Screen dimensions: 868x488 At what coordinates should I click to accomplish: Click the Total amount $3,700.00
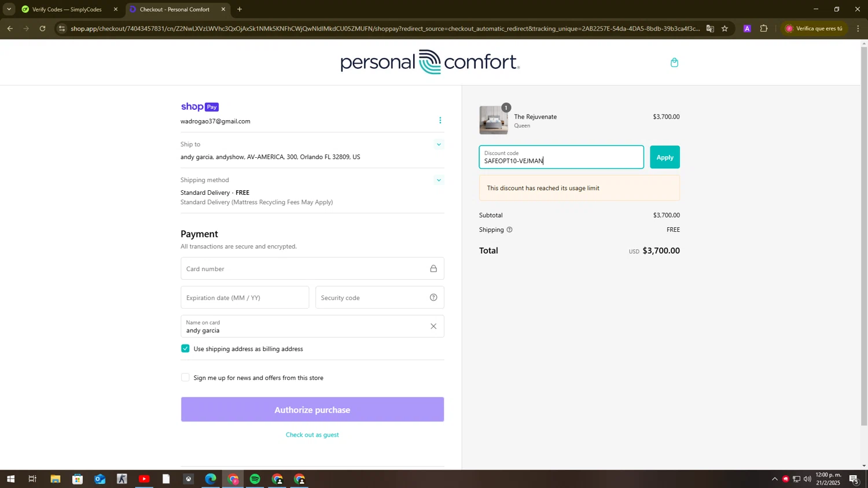(x=661, y=251)
